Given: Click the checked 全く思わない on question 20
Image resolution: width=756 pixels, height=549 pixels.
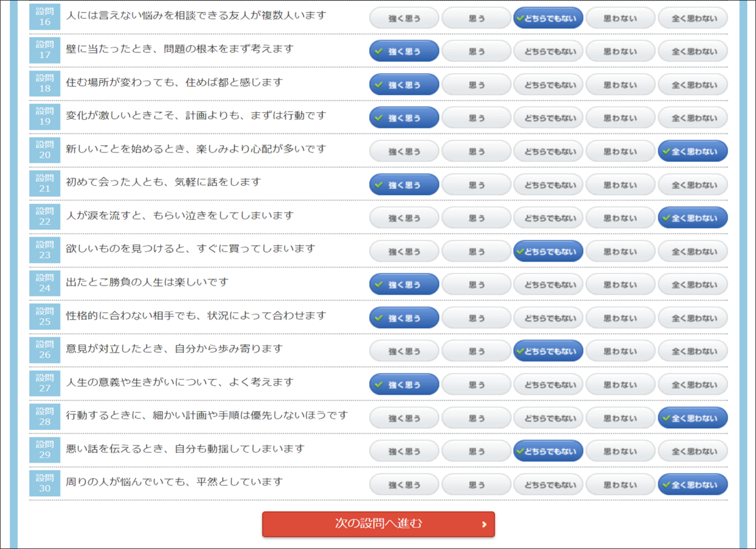Looking at the screenshot, I should point(693,151).
